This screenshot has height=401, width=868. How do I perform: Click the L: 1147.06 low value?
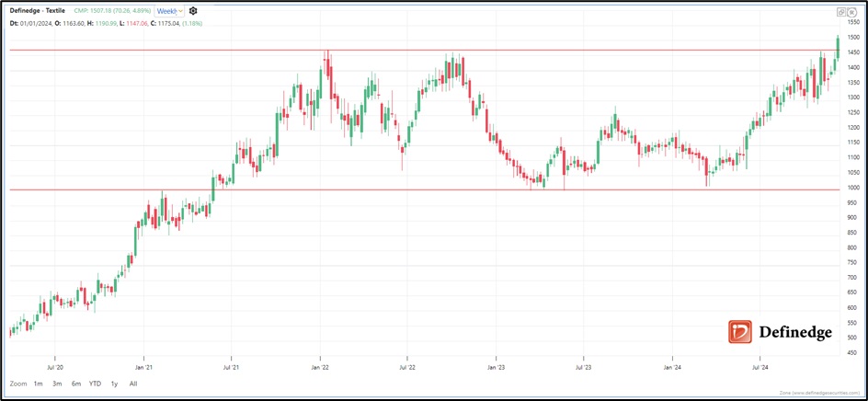[135, 23]
